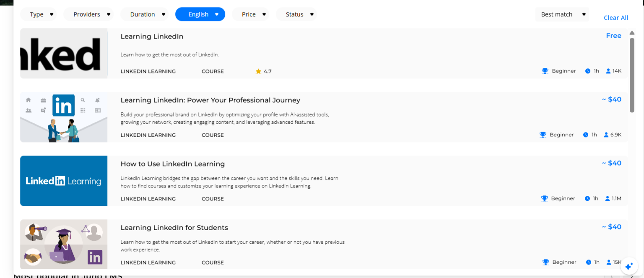Click trophy icon in How to Use LinkedIn Learning row
The width and height of the screenshot is (644, 278).
tap(544, 199)
